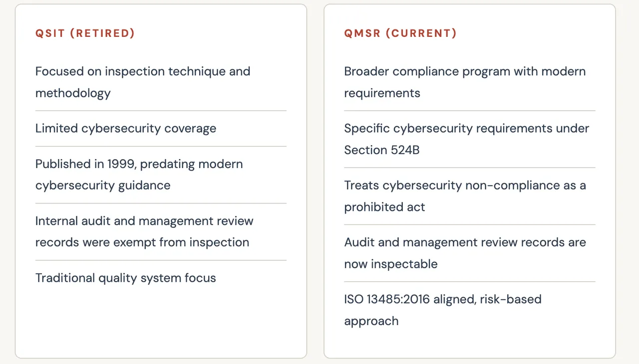Select the 'Section 524B' requirements item
The height and width of the screenshot is (364, 639).
click(x=467, y=139)
